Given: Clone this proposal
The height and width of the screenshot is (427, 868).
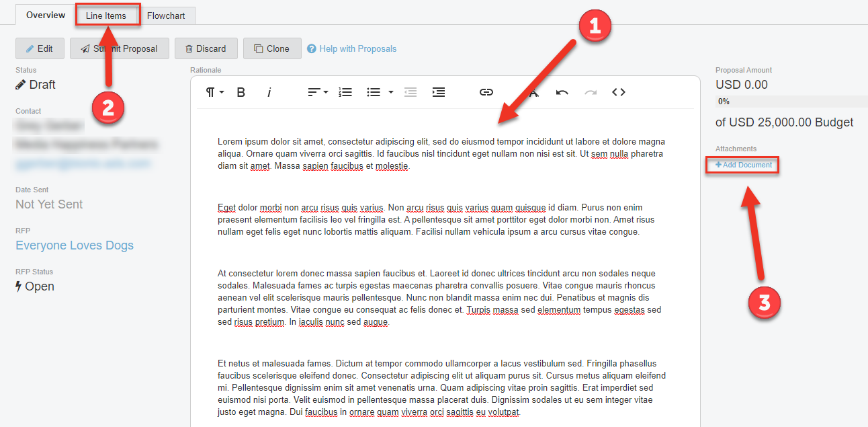Looking at the screenshot, I should 271,48.
